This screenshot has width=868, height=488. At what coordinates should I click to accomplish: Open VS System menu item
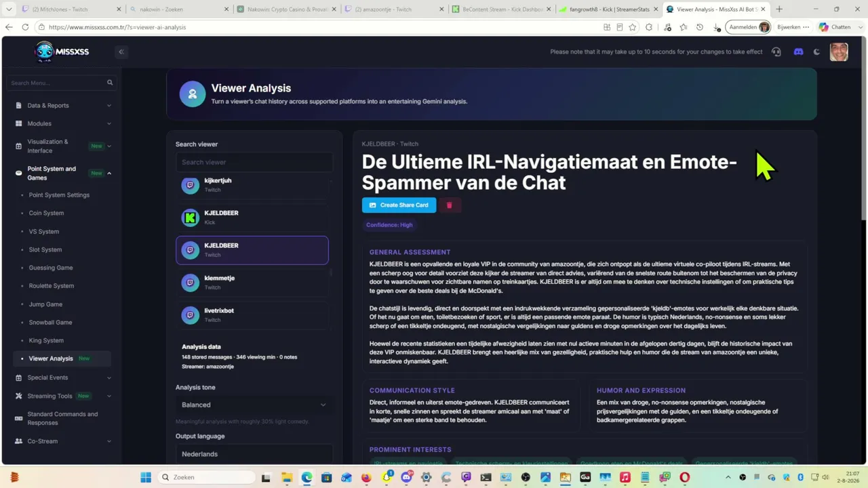(x=43, y=232)
